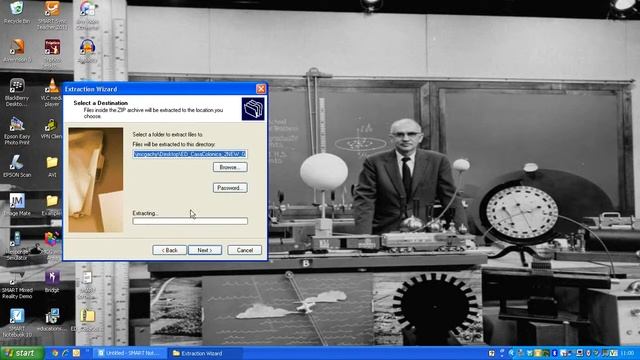Open the zipped ED folder desktop icon
Viewport: 640px width, 360px height.
(x=87, y=319)
